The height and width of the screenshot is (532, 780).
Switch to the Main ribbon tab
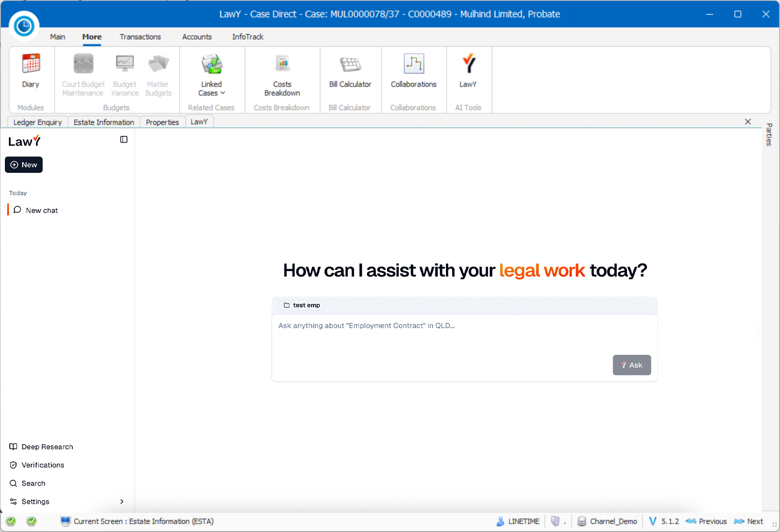58,37
